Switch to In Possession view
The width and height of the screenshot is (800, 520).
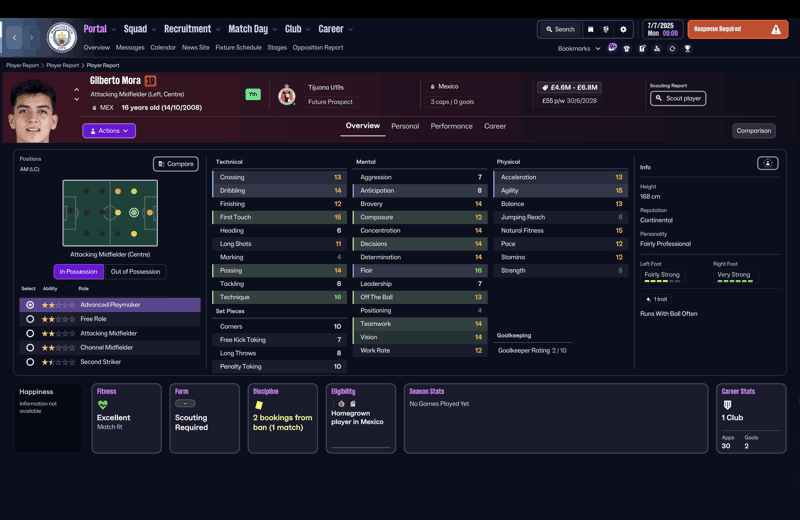click(x=79, y=271)
